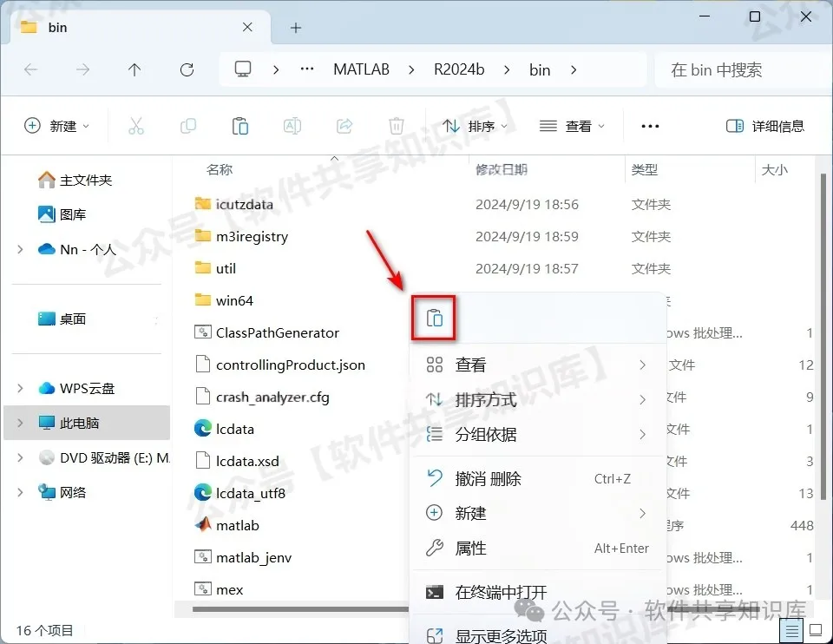Click the 在 bin 中搜索 search box
Image resolution: width=833 pixels, height=644 pixels.
point(743,69)
